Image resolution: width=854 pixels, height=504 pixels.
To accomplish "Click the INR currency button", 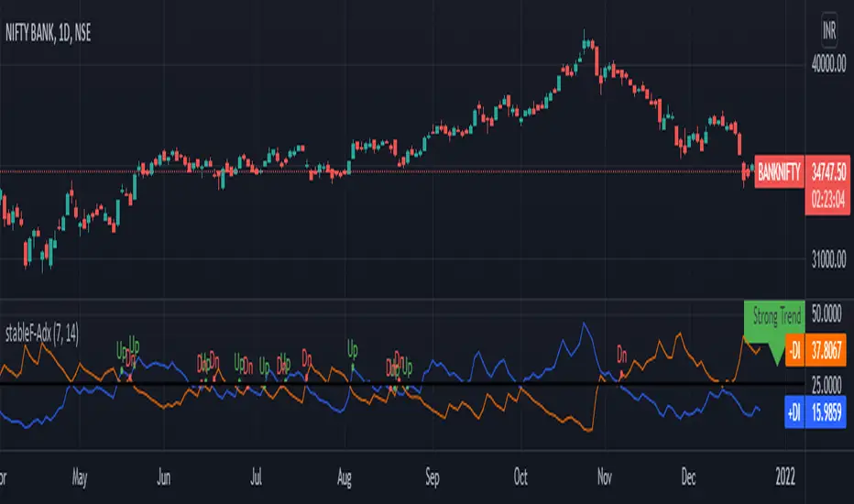I will coord(829,30).
